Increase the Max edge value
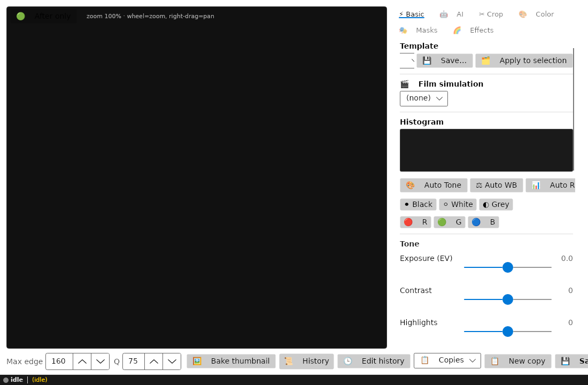 82,361
